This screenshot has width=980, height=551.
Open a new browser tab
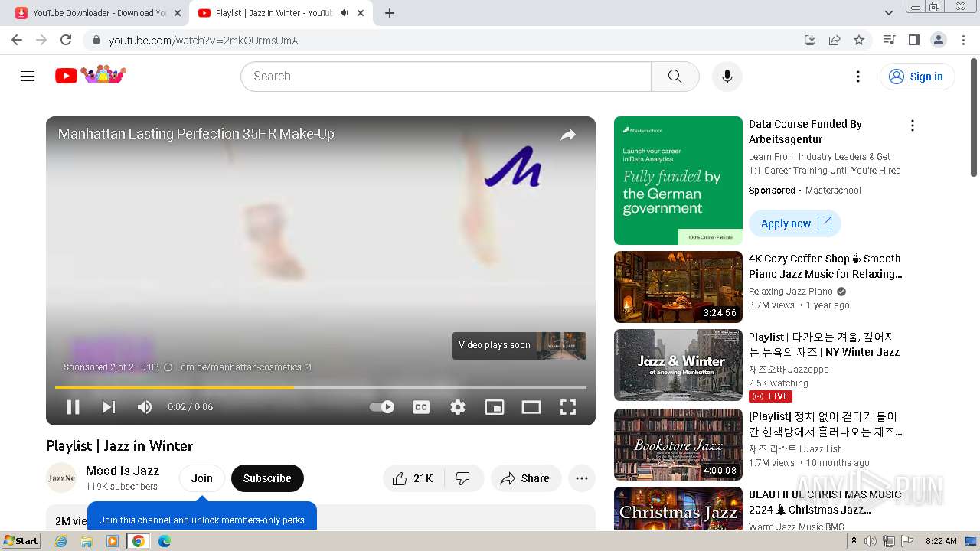pos(390,13)
